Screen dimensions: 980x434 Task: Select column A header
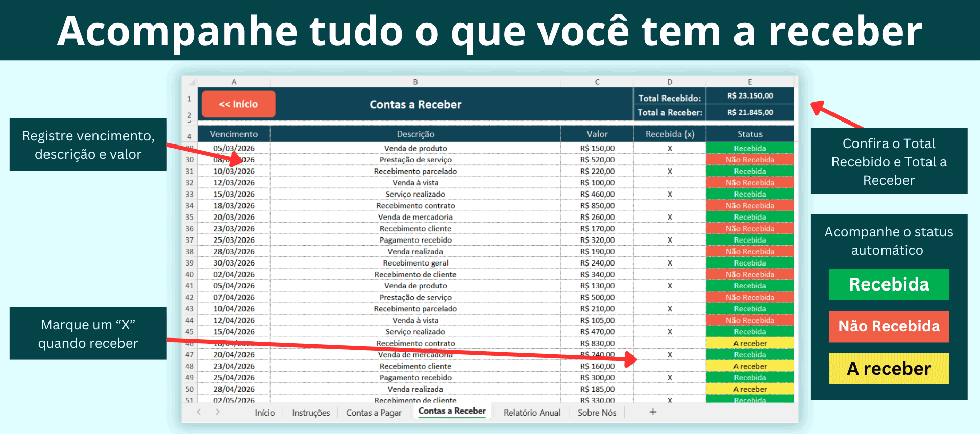coord(234,82)
